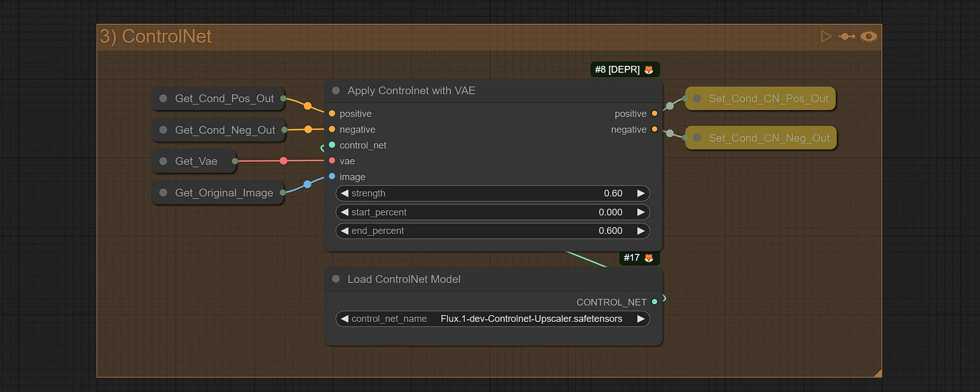The image size is (980, 392).
Task: Decrease end_percent with the left arrow
Action: click(x=345, y=231)
